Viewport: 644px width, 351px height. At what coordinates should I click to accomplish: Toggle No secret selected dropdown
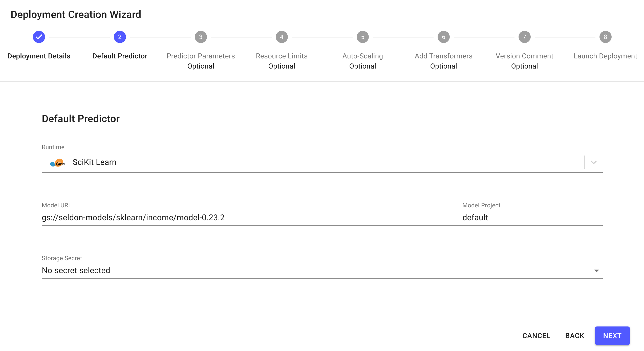point(596,271)
